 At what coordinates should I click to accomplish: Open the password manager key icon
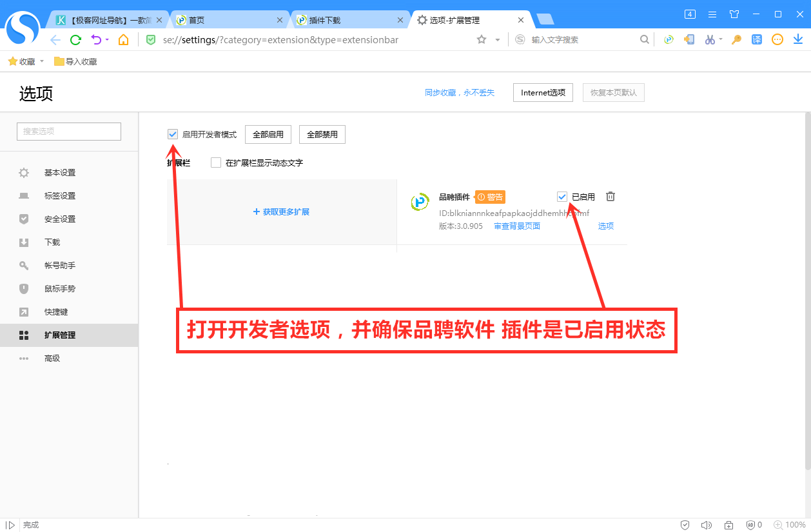pyautogui.click(x=736, y=39)
